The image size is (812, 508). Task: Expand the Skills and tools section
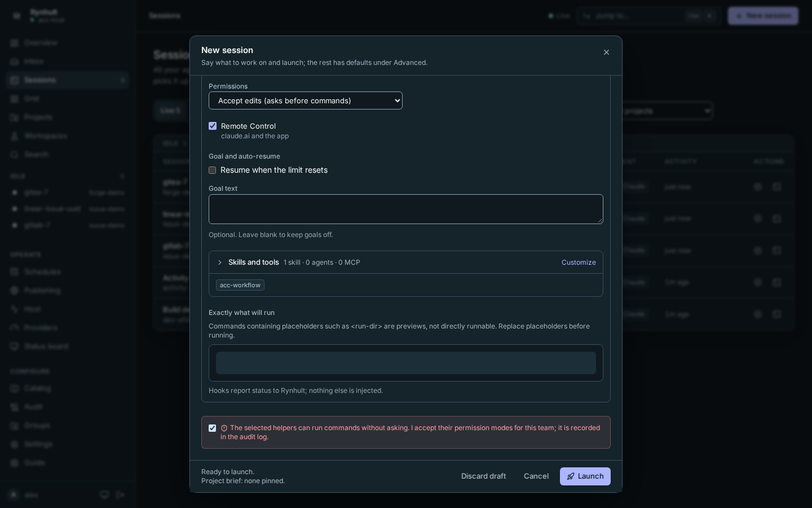[x=220, y=262]
